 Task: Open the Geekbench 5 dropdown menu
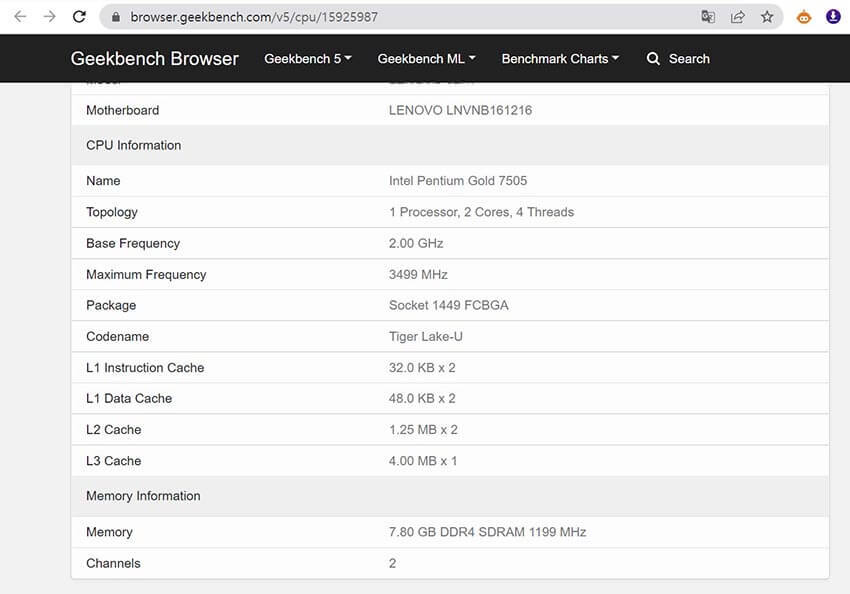[x=308, y=59]
